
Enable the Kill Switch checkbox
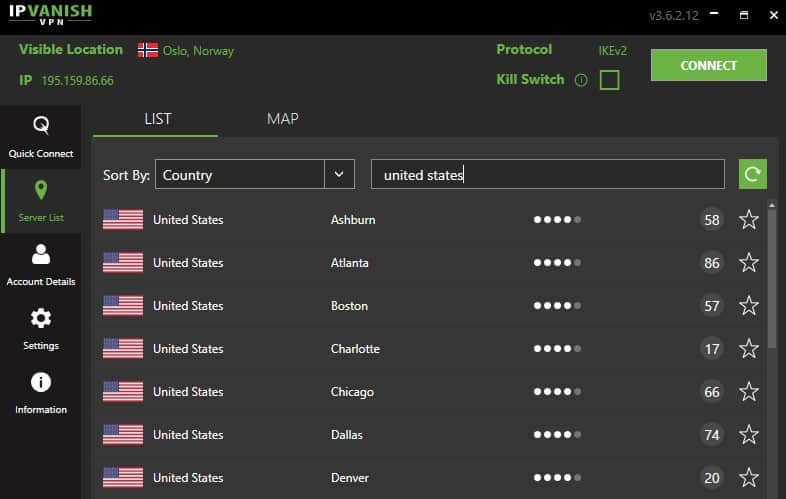pyautogui.click(x=610, y=80)
